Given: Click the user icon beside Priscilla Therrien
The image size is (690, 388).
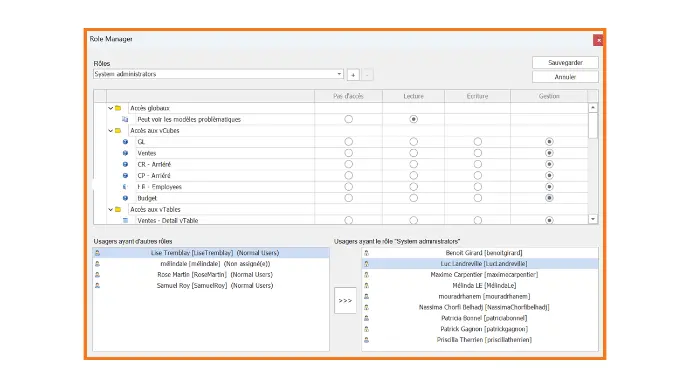Looking at the screenshot, I should click(x=367, y=340).
